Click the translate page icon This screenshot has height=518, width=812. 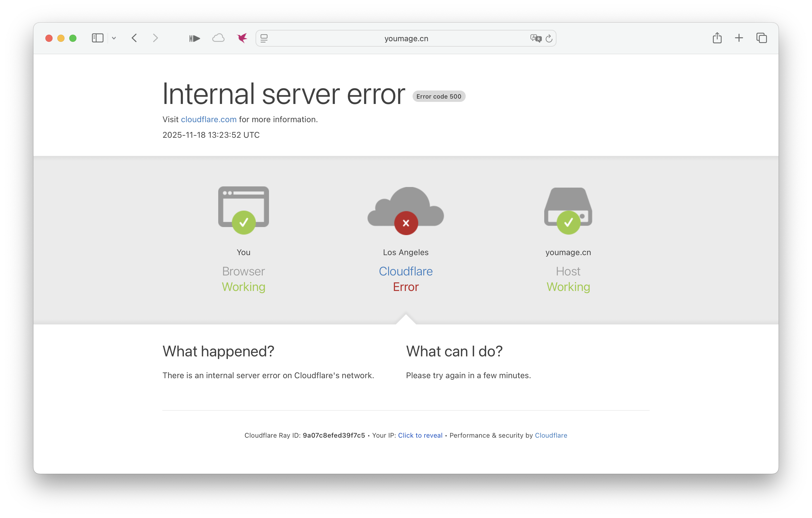535,38
